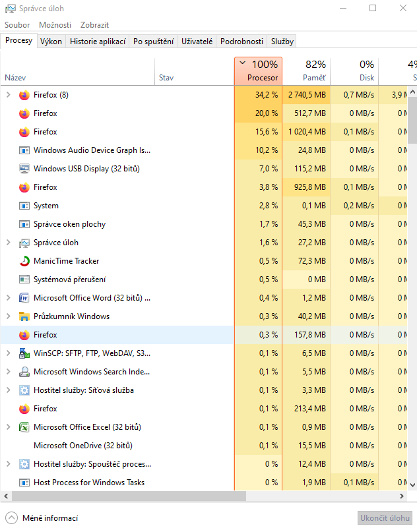Click the System process icon

[x=24, y=206]
